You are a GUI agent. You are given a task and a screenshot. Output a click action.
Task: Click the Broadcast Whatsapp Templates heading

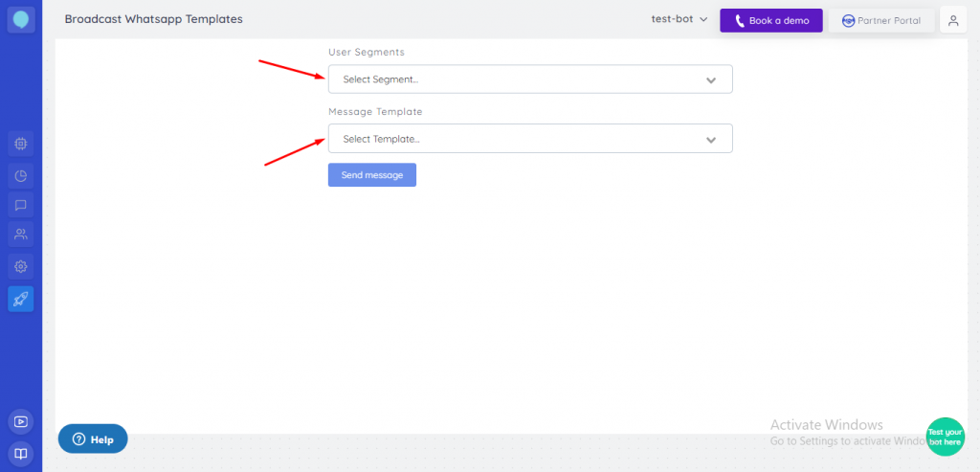point(154,19)
